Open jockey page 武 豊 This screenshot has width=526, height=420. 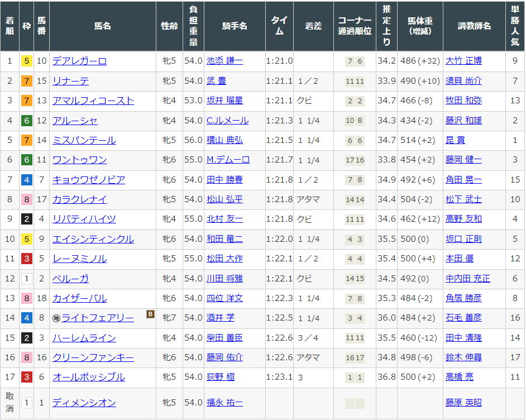[216, 81]
